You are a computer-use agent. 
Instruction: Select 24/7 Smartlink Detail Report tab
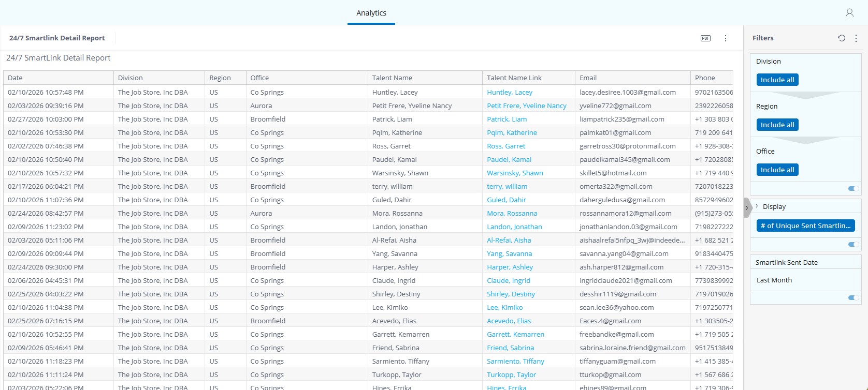[57, 38]
